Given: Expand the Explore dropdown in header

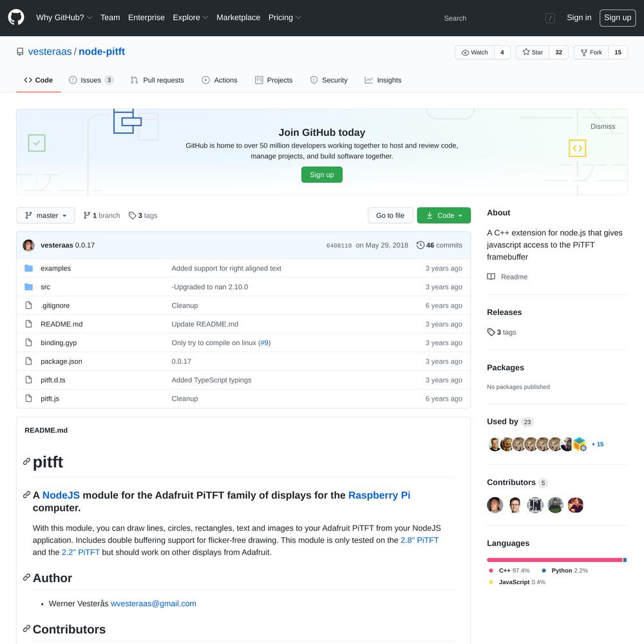Looking at the screenshot, I should tap(190, 17).
